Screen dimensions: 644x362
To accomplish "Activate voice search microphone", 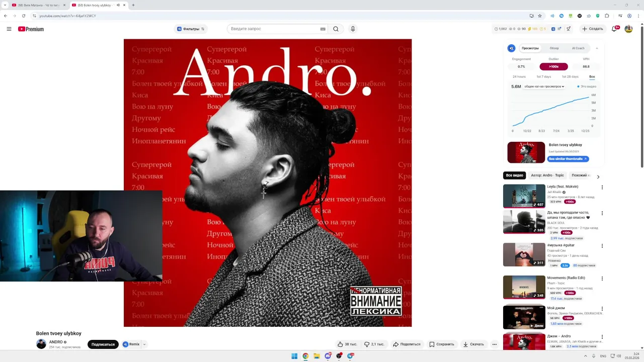I will point(353,29).
